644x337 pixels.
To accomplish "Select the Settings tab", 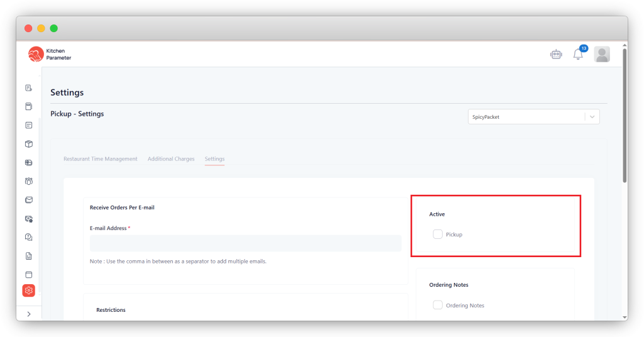I will point(214,159).
